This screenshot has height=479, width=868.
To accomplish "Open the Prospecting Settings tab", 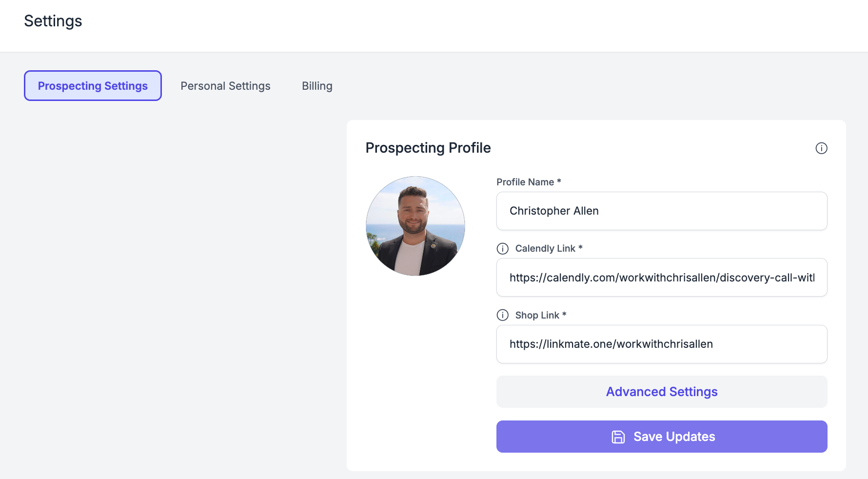I will pos(93,86).
